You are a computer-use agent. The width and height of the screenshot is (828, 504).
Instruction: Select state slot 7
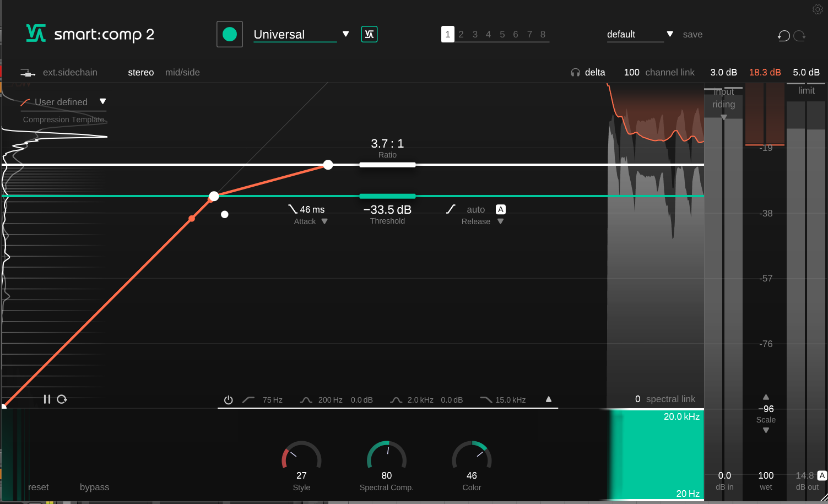pyautogui.click(x=529, y=34)
